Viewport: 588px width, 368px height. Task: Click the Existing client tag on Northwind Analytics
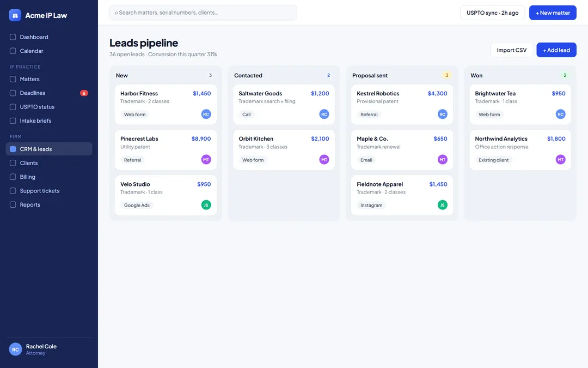[493, 160]
